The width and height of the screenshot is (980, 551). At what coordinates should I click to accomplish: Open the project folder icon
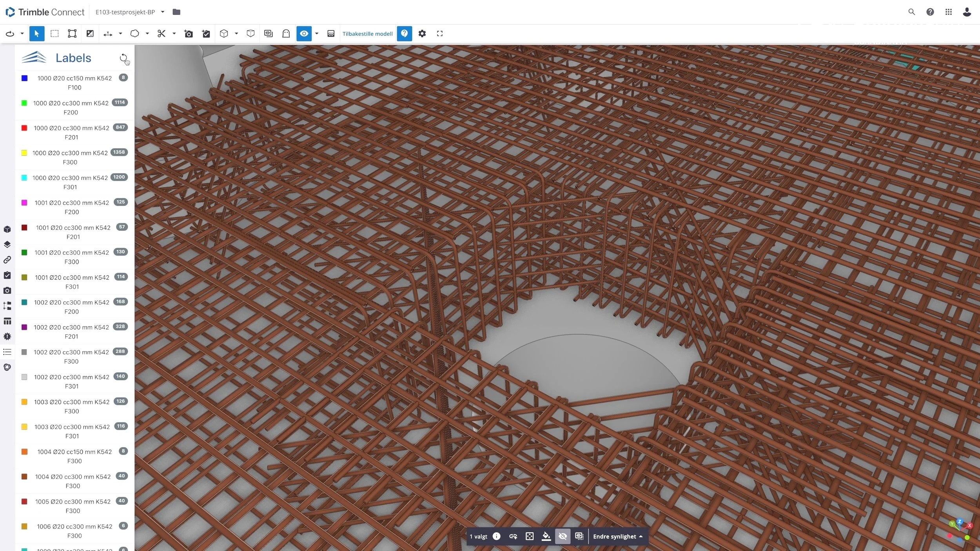[176, 12]
